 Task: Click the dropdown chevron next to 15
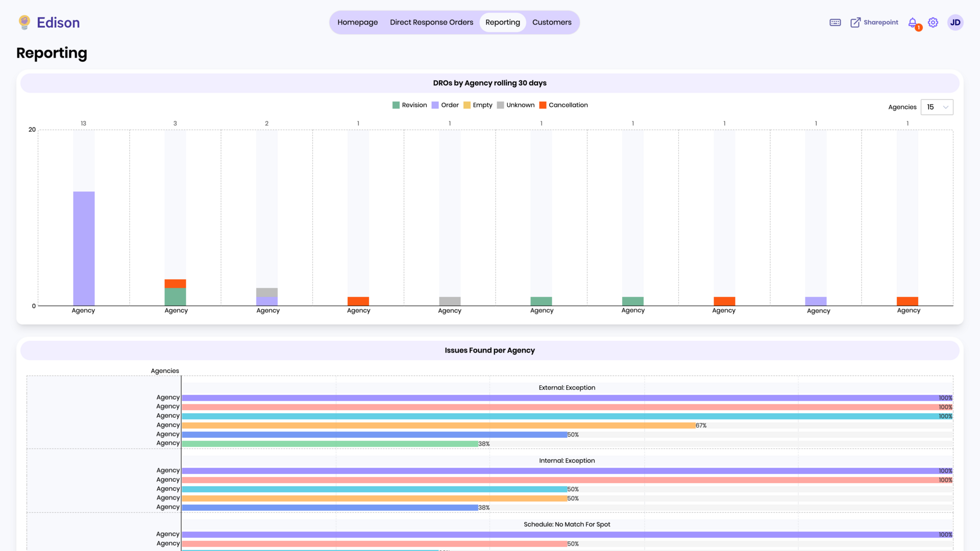pos(946,107)
